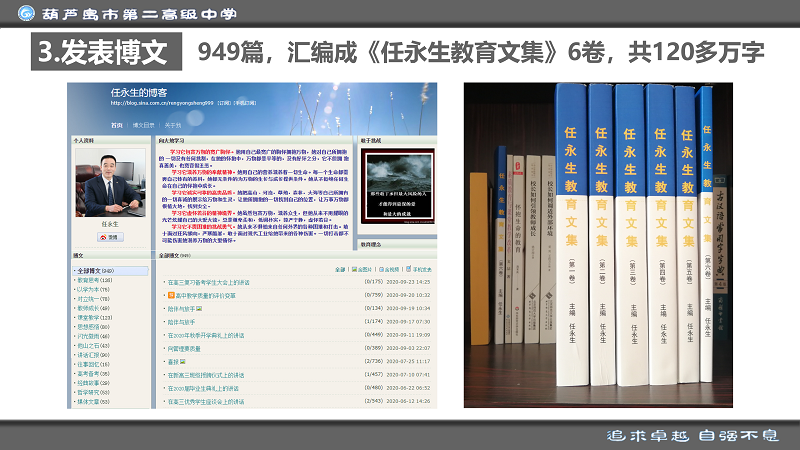Open post 在2020届毕业生典礼上的讲话
800x450 pixels.
(x=203, y=388)
